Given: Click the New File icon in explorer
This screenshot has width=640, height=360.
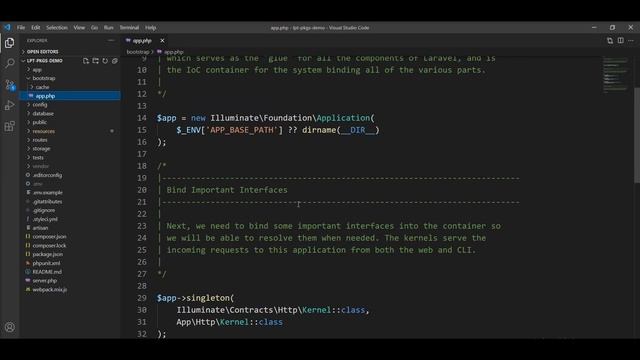Looking at the screenshot, I should click(x=86, y=61).
